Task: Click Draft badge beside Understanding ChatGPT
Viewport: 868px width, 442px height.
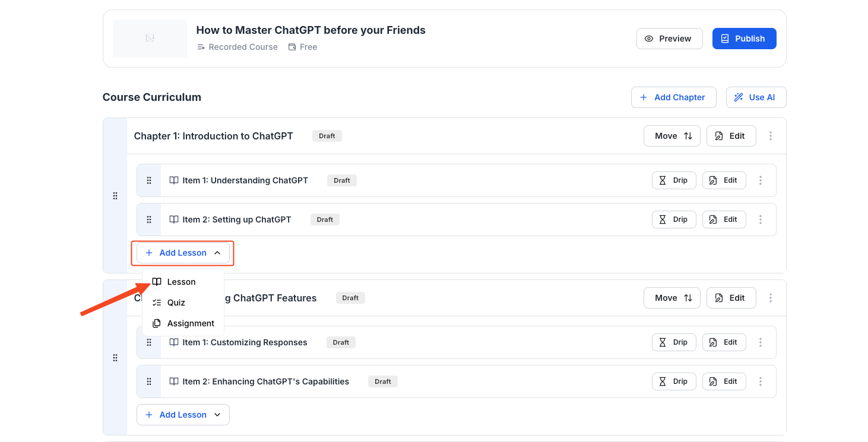Action: click(342, 180)
